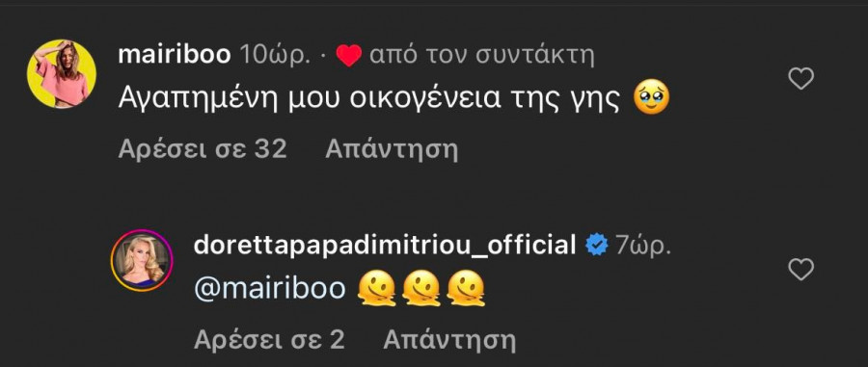Click the first melting face emoji
Screen dimensions: 868x367
click(x=377, y=289)
